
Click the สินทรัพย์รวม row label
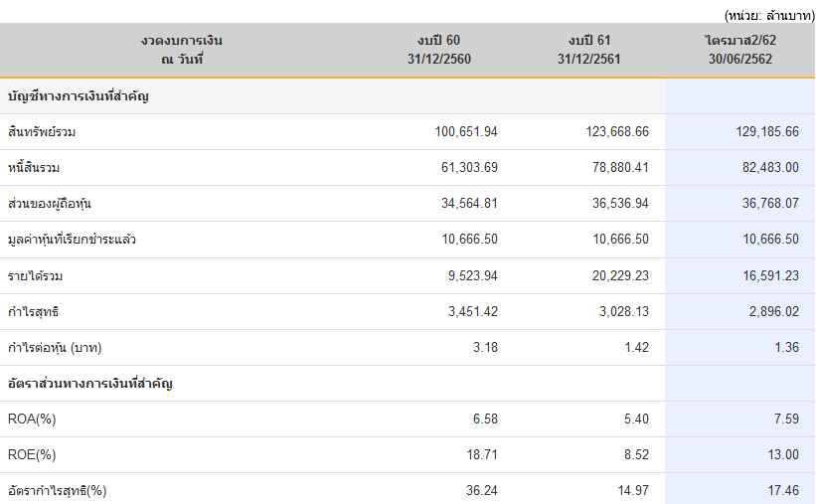coord(42,132)
